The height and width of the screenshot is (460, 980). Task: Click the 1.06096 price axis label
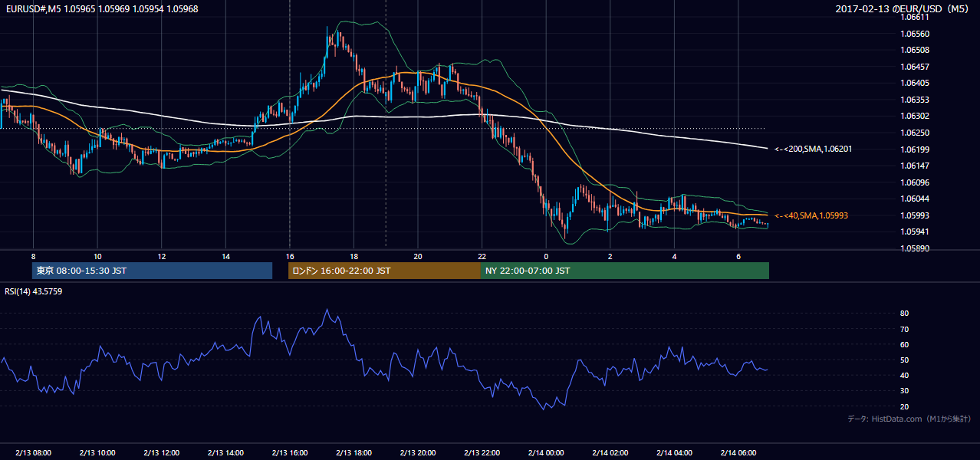(916, 182)
